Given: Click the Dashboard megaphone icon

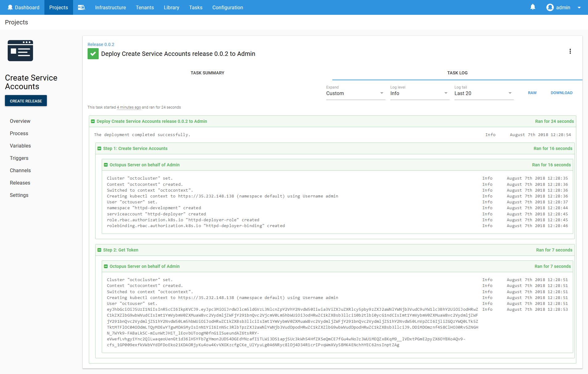Looking at the screenshot, I should coord(10,7).
